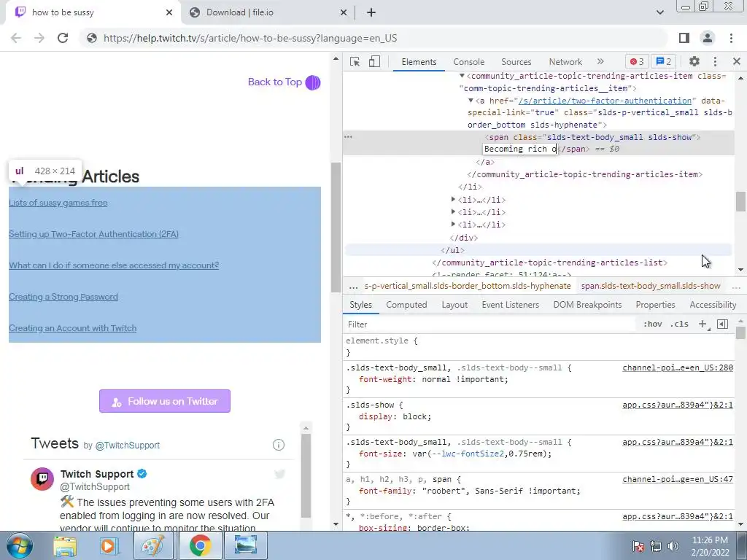
Task: Open the Accessibility tab
Action: tap(713, 305)
